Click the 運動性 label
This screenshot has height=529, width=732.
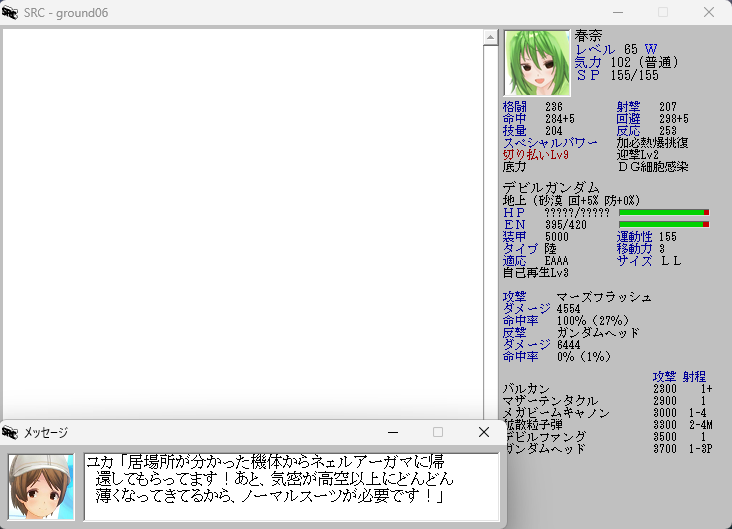(x=634, y=237)
